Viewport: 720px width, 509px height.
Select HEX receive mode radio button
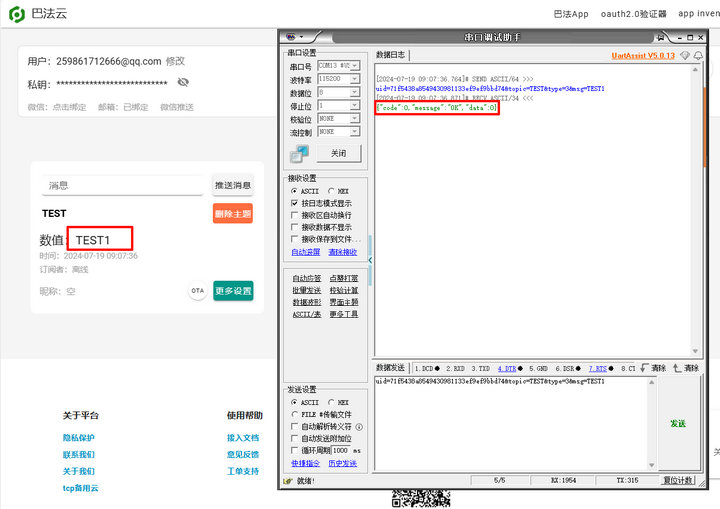point(332,191)
